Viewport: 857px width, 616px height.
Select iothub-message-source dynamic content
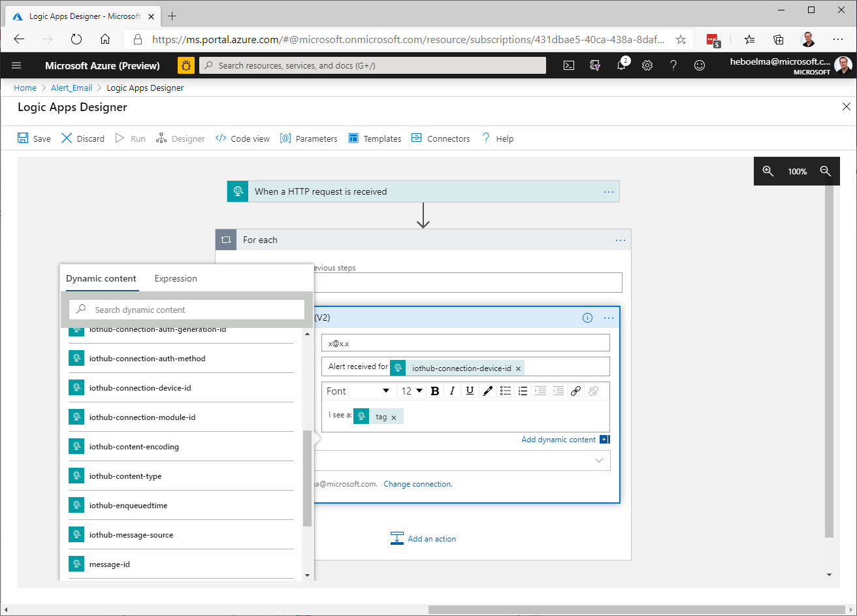181,535
